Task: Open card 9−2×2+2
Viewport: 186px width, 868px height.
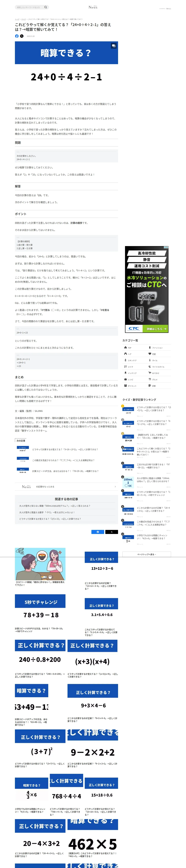Action: [x=93, y=749]
